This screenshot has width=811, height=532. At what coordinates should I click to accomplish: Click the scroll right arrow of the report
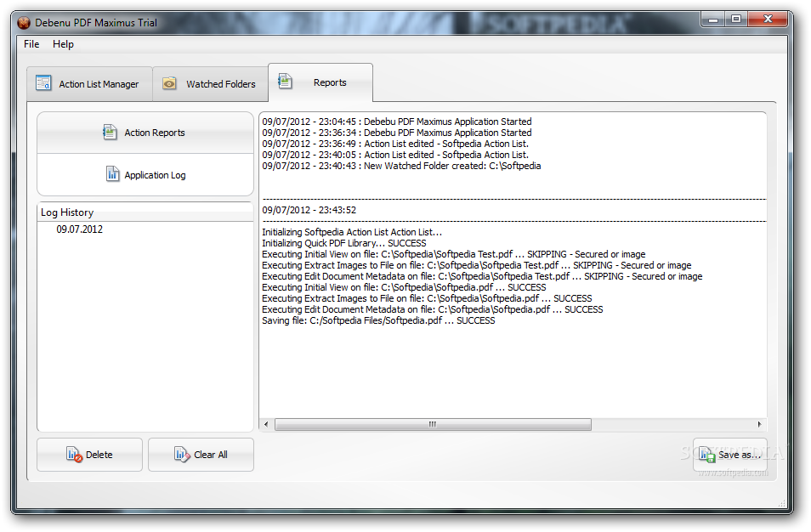click(759, 424)
